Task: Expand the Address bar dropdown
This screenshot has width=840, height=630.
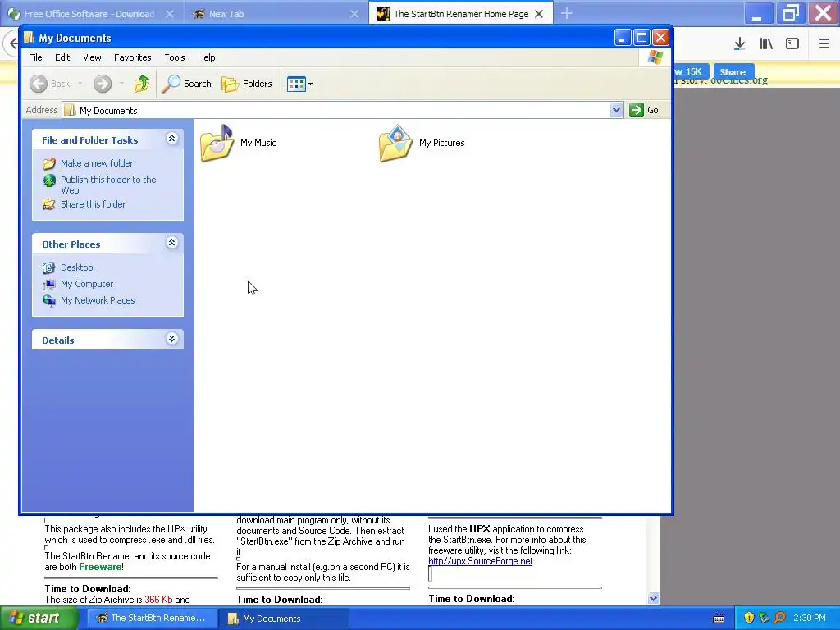Action: tap(616, 110)
